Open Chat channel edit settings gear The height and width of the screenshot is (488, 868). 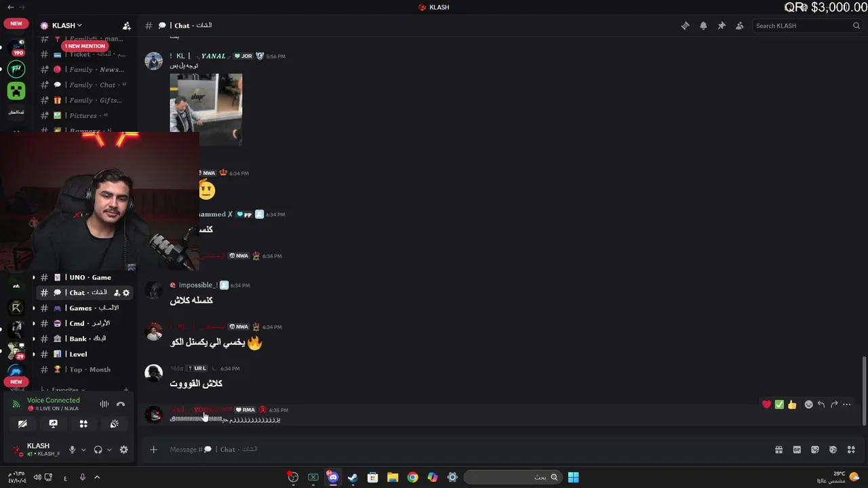coord(126,293)
